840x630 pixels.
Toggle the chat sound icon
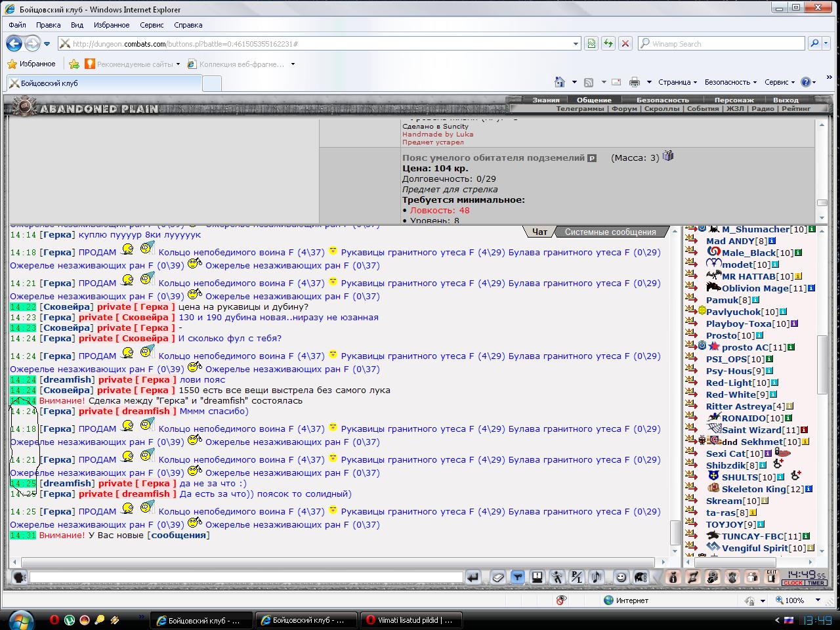[x=596, y=577]
